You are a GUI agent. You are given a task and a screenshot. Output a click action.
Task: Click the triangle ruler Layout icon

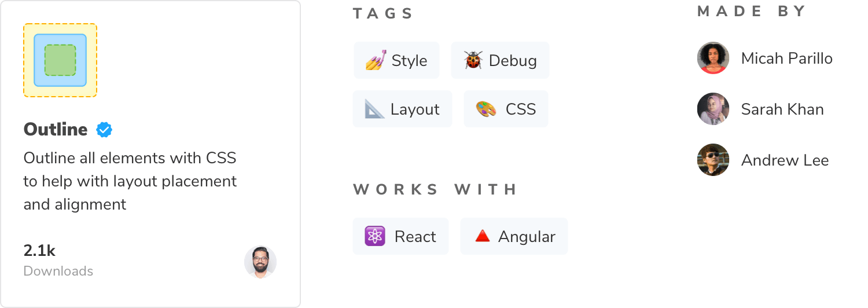click(374, 109)
